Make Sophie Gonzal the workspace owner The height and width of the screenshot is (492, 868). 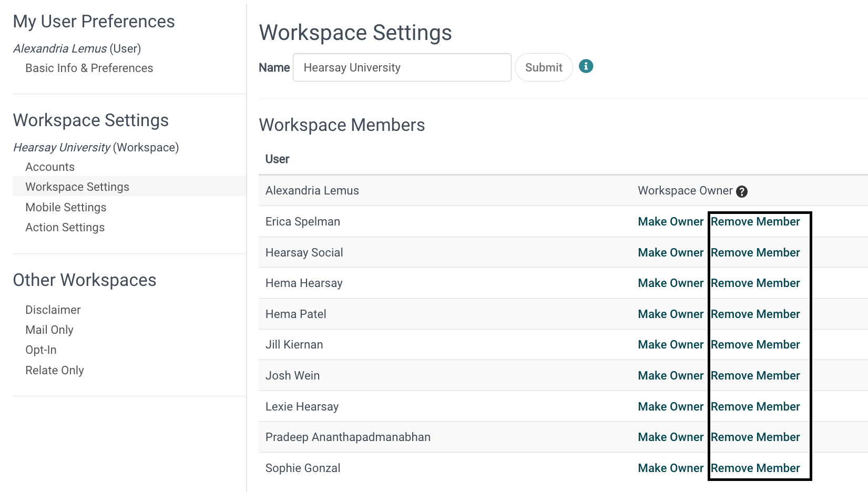tap(670, 467)
